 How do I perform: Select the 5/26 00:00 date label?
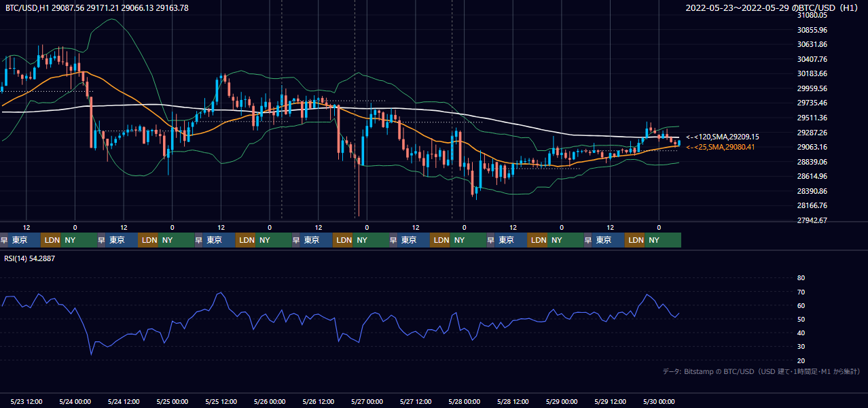click(270, 402)
